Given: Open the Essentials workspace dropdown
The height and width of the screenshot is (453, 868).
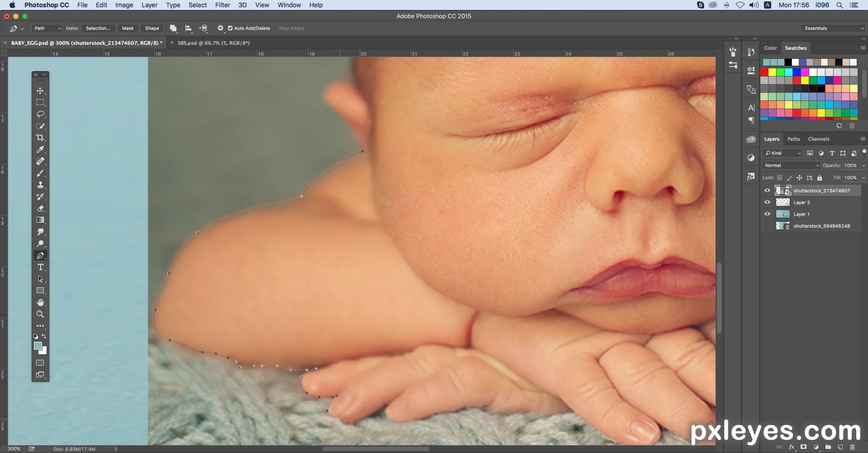Looking at the screenshot, I should 834,28.
